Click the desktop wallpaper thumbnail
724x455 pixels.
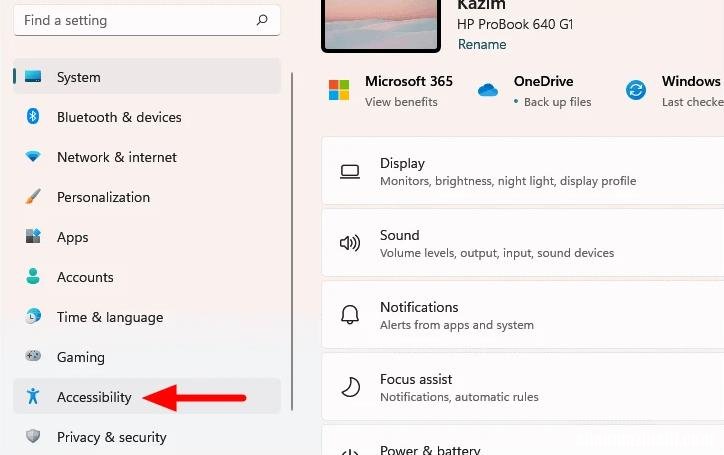pyautogui.click(x=381, y=25)
